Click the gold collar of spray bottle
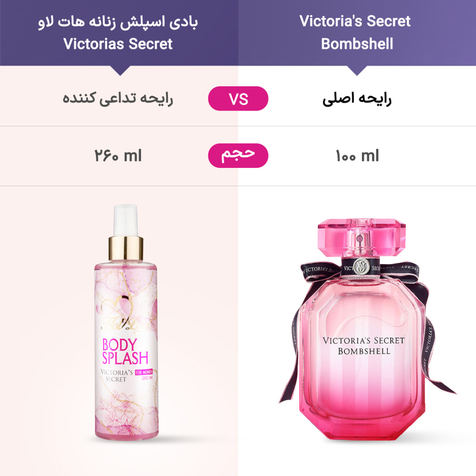Viewport: 476px width, 476px height. [125, 248]
